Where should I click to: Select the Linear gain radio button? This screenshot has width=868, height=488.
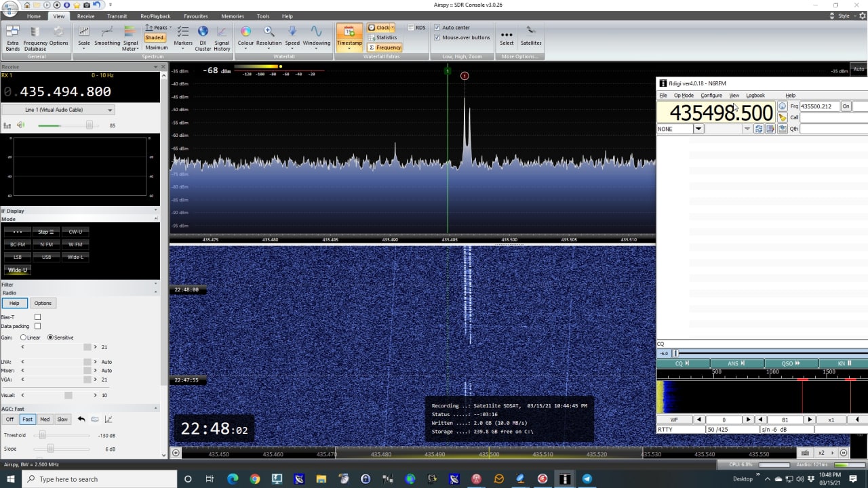(x=24, y=338)
